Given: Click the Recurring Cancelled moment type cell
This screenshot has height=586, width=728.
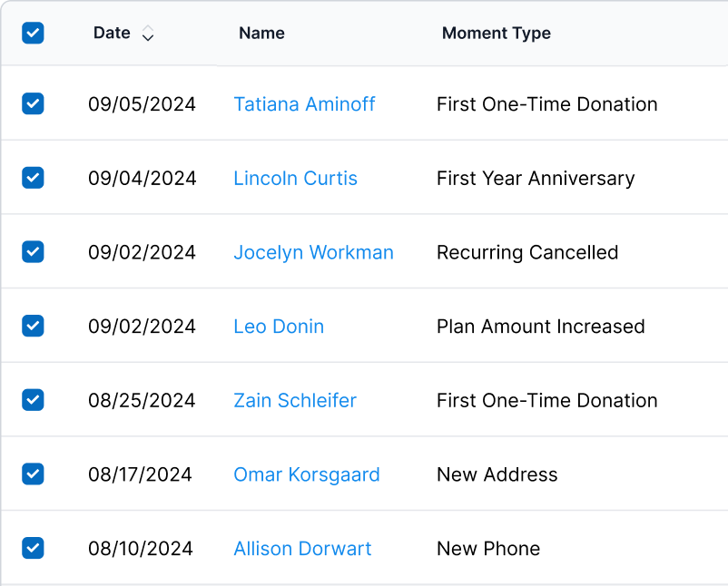Looking at the screenshot, I should (x=526, y=252).
